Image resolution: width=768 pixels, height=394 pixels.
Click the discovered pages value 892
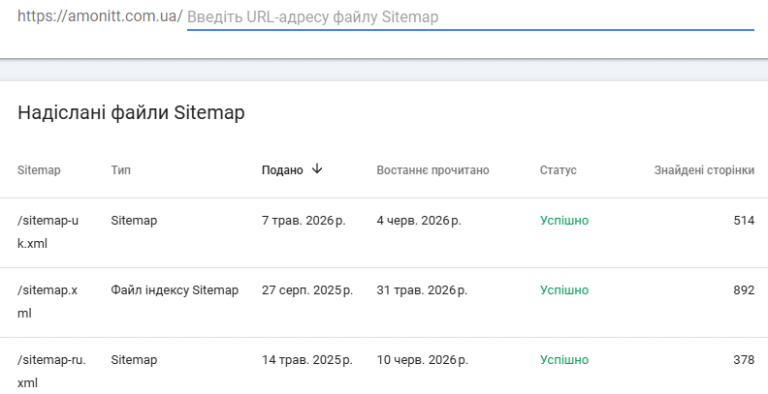pos(744,290)
